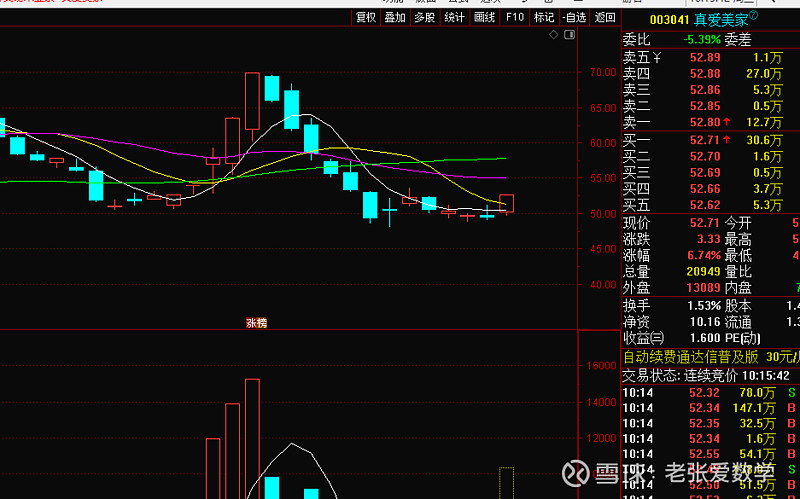The width and height of the screenshot is (800, 499).
Task: Click 返回 to go back
Action: (x=605, y=17)
